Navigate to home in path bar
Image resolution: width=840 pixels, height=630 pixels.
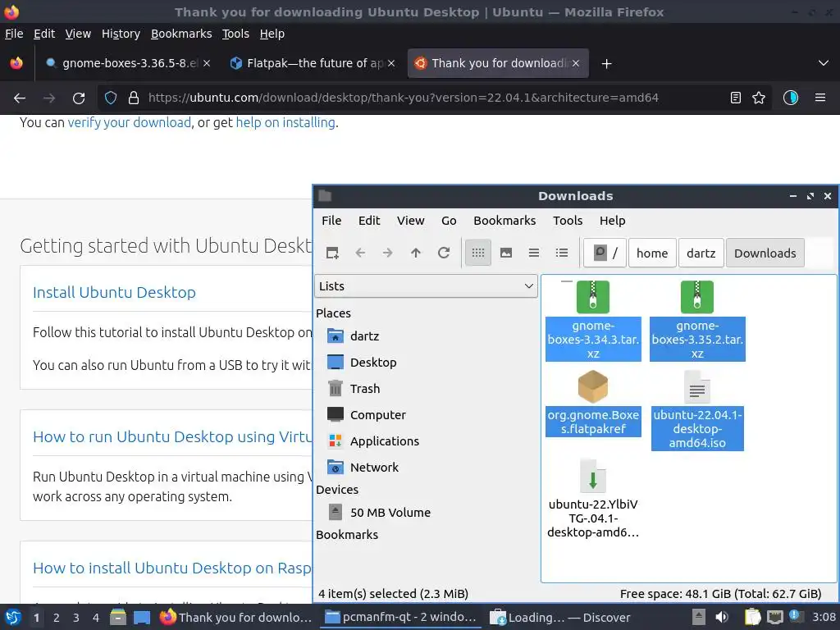pyautogui.click(x=652, y=253)
